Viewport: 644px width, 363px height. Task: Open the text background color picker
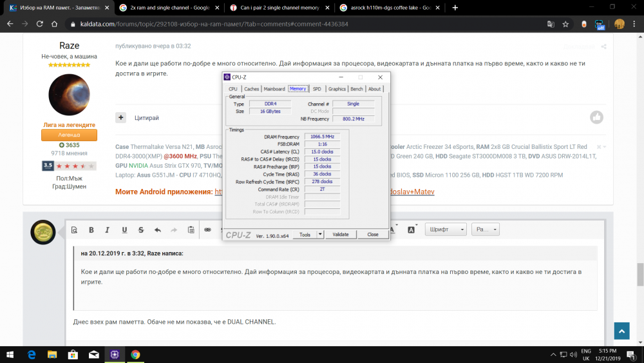412,230
